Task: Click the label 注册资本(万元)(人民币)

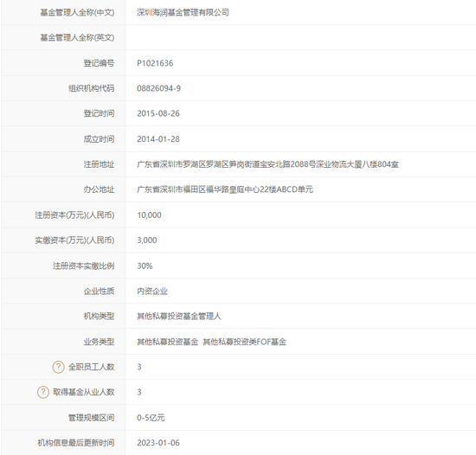Action: (x=74, y=215)
